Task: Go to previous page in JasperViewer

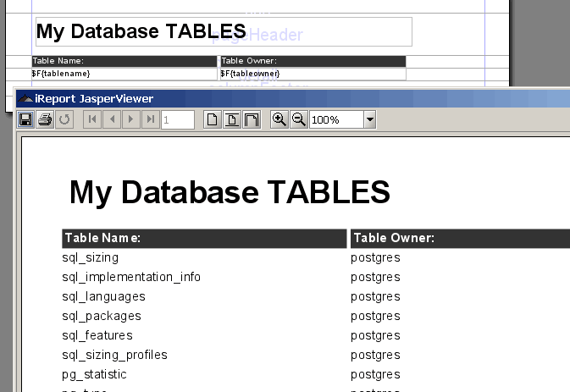Action: pyautogui.click(x=112, y=119)
